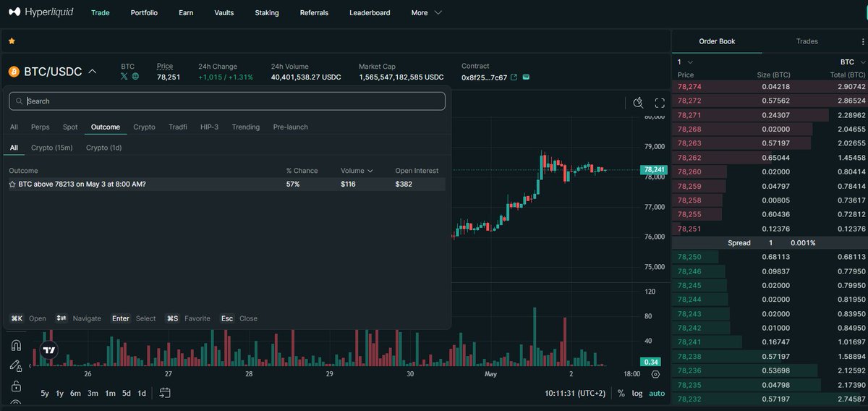The height and width of the screenshot is (411, 868).
Task: Toggle lock all drawings padlock
Action: pos(16,386)
